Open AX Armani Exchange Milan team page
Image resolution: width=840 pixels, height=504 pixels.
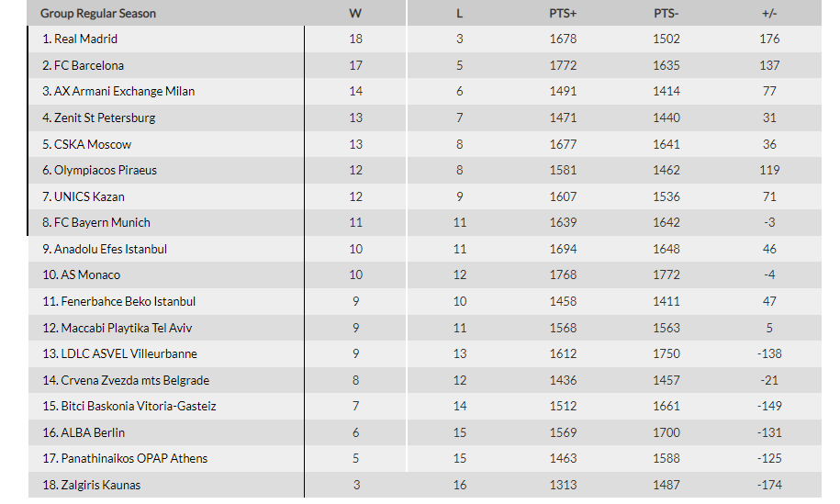(x=124, y=92)
